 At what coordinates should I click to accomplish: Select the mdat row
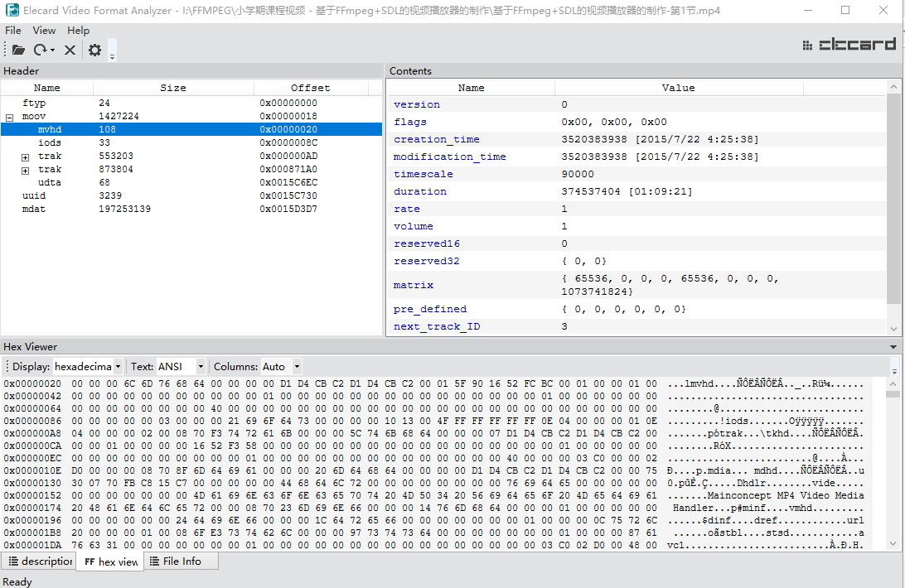tap(191, 209)
